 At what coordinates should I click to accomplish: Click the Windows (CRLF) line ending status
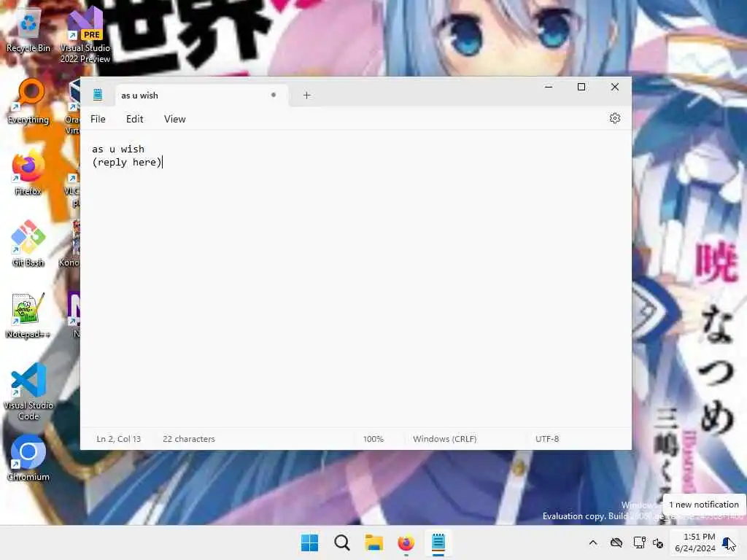[x=444, y=438]
